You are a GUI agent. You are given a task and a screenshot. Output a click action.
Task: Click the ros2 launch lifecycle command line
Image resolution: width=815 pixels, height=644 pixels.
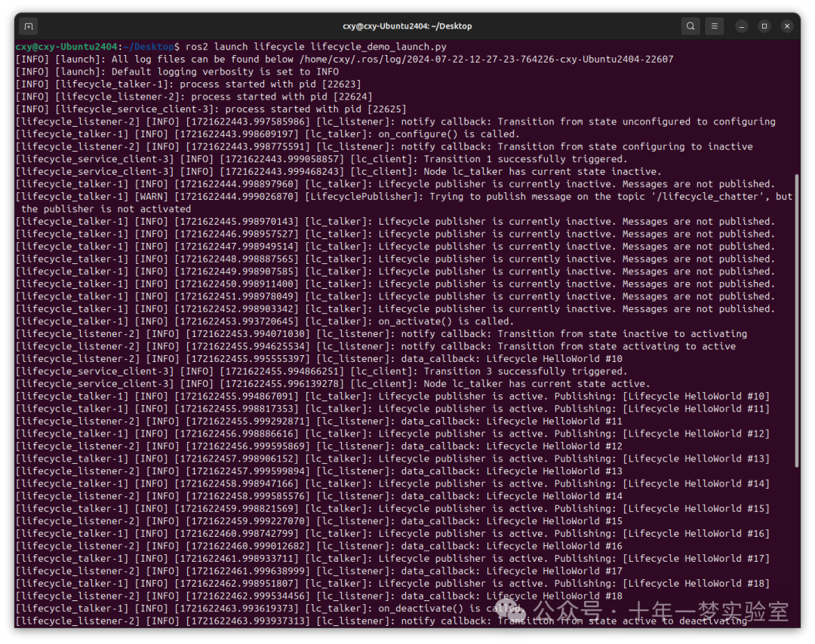231,47
